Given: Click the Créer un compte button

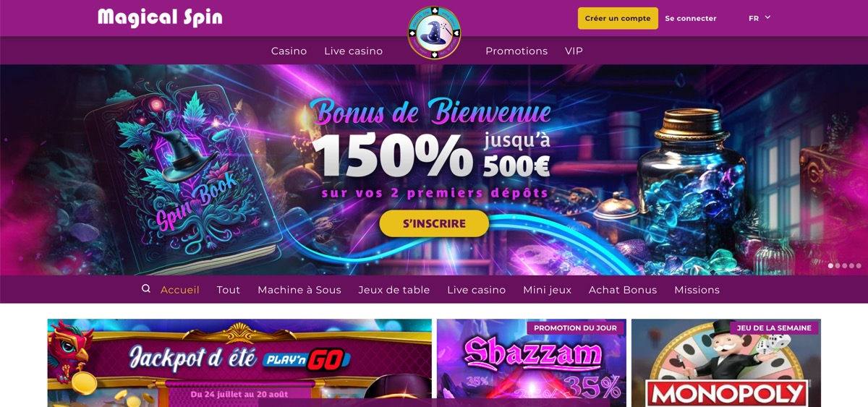Looking at the screenshot, I should [618, 18].
